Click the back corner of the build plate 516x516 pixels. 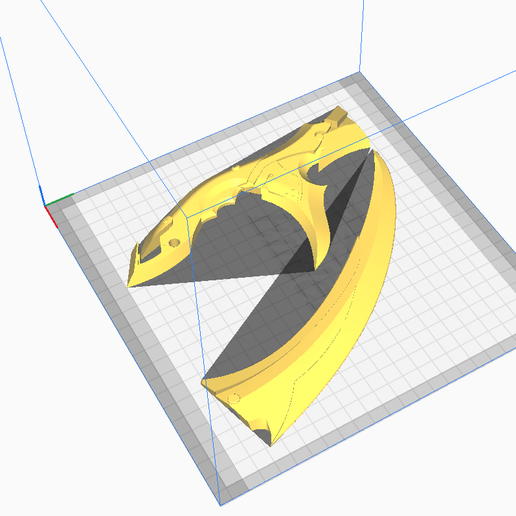click(x=359, y=73)
